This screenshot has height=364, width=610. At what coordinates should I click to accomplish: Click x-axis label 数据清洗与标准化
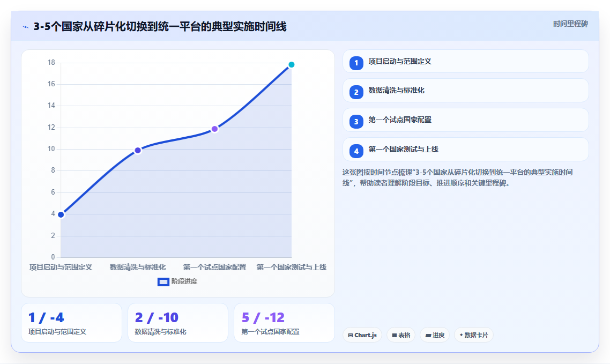click(x=138, y=267)
